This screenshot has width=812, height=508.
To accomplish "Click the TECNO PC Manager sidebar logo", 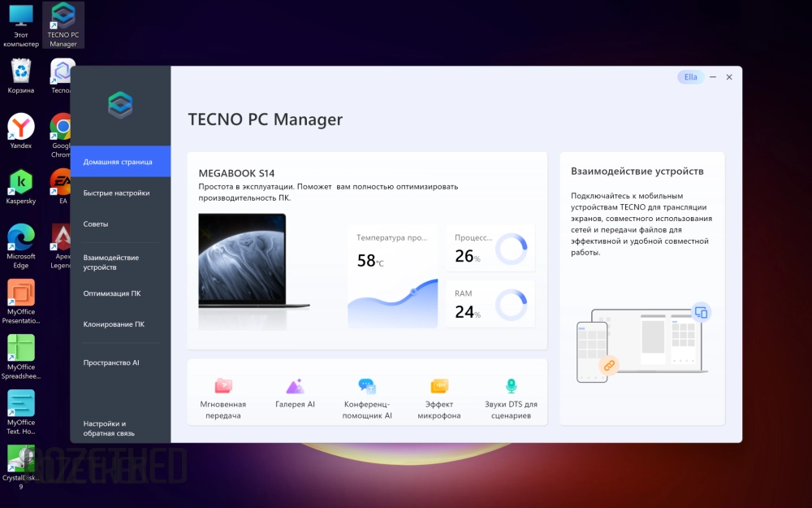I will (x=120, y=105).
